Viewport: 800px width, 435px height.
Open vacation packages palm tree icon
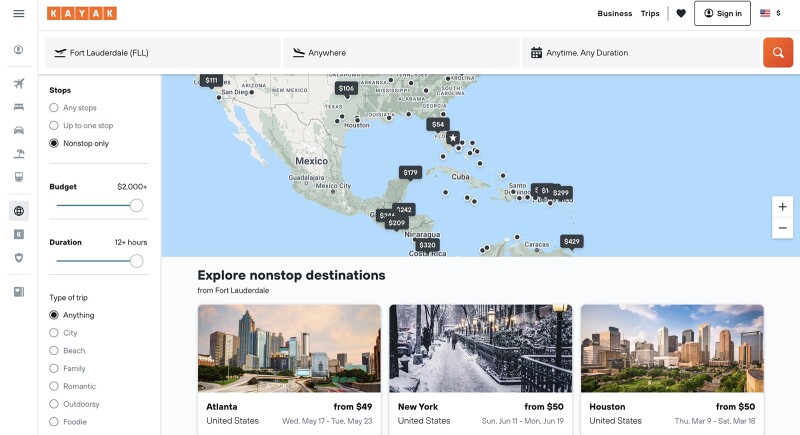coord(18,153)
